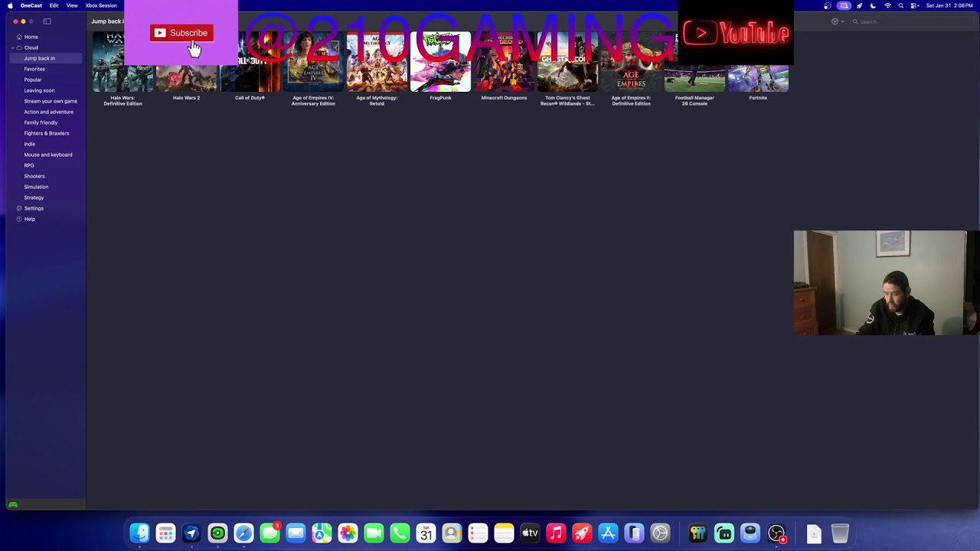The width and height of the screenshot is (980, 551).
Task: Open the Edit menu
Action: point(54,5)
